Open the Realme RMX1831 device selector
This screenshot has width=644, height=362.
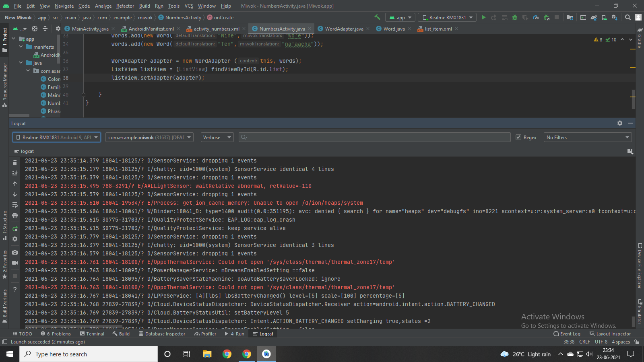point(56,137)
